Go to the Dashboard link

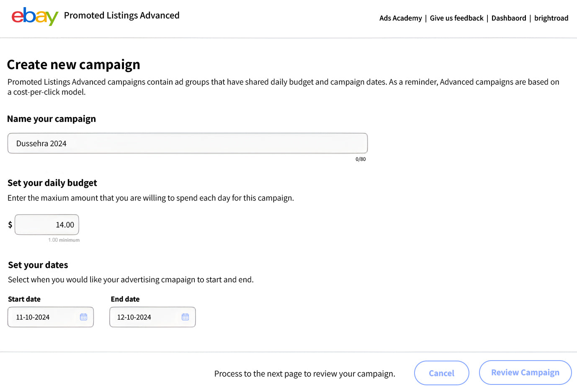coord(509,18)
